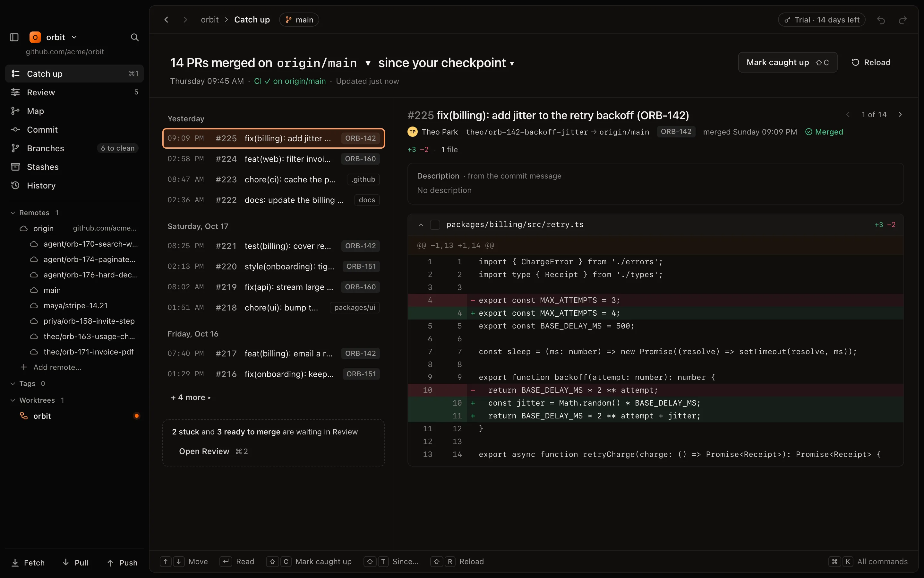Click the green Merged status badge
The width and height of the screenshot is (924, 578).
tap(824, 132)
